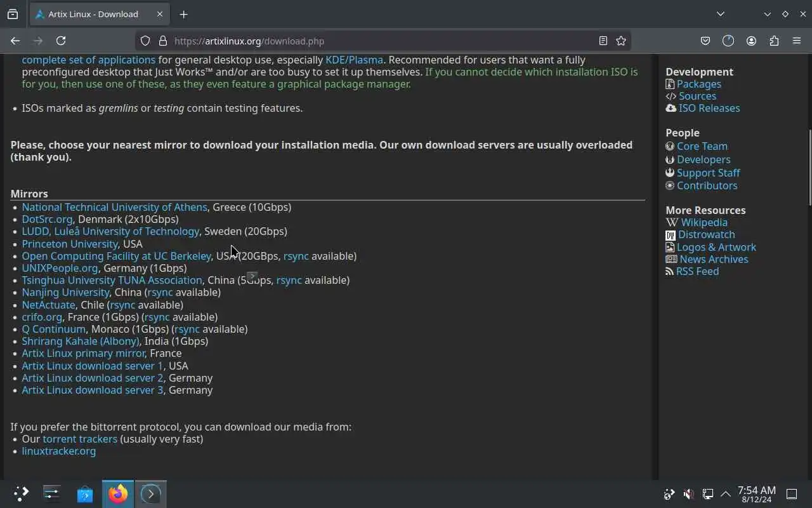Image resolution: width=812 pixels, height=508 pixels.
Task: Open the Nanjing University mirror
Action: click(x=65, y=292)
